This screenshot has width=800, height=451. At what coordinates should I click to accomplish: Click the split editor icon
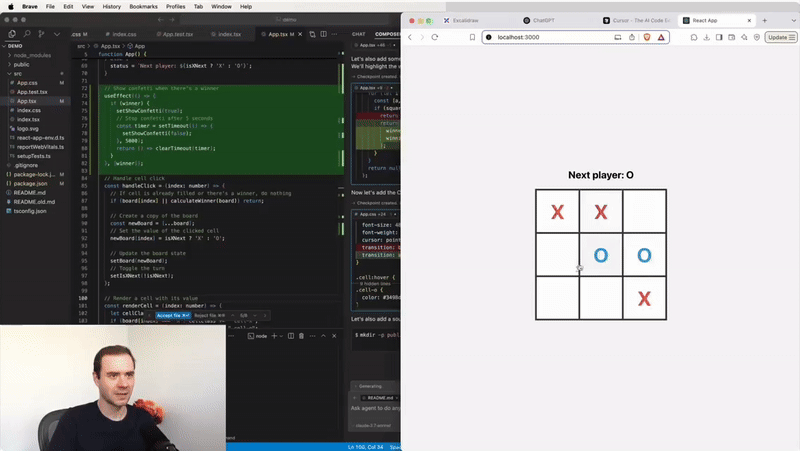click(323, 33)
